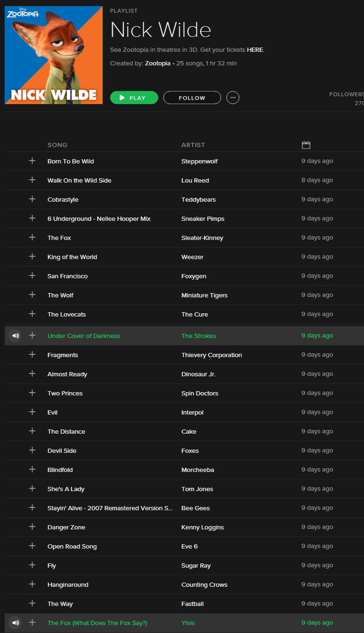Open artist Counting Crows
The width and height of the screenshot is (364, 633).
click(x=204, y=584)
